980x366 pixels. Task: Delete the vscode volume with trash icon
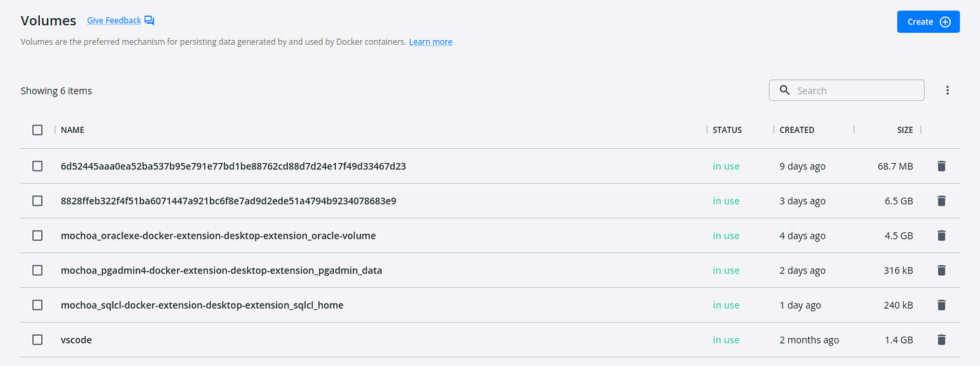[941, 340]
